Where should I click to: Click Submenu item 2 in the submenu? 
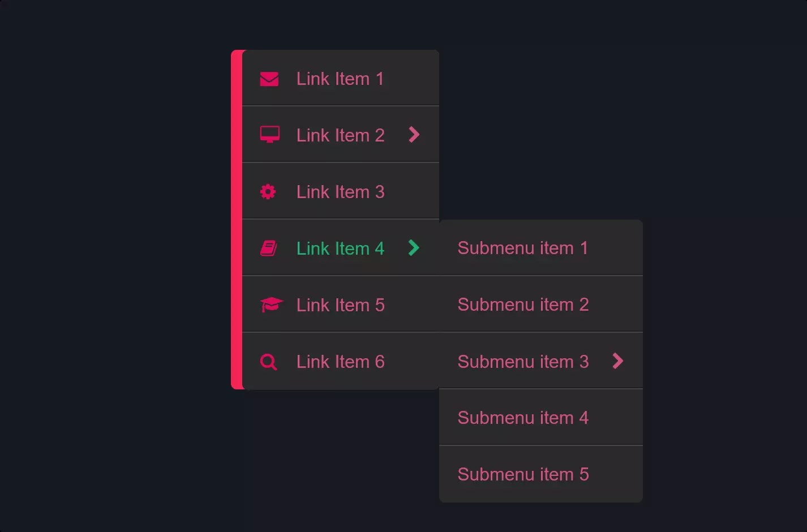tap(523, 304)
